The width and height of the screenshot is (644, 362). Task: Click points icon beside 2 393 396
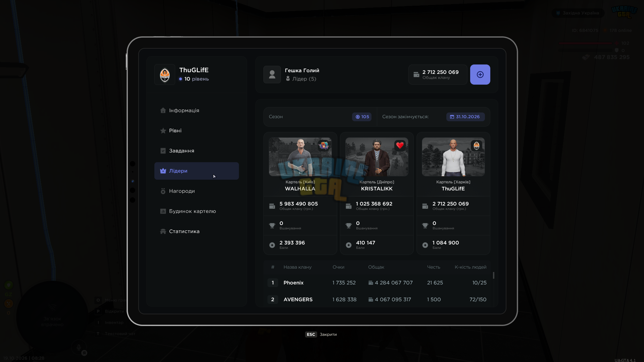click(x=272, y=245)
